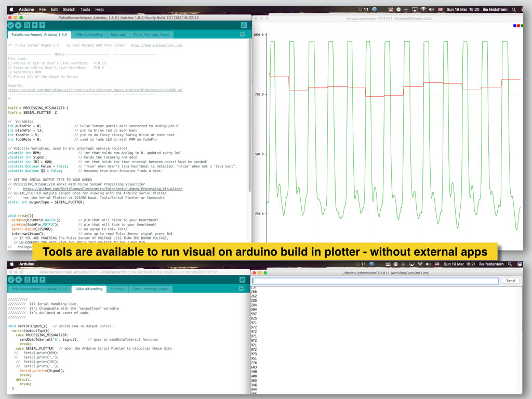Click Wi-Fi icon in the 15:21 menu bar

420,264
